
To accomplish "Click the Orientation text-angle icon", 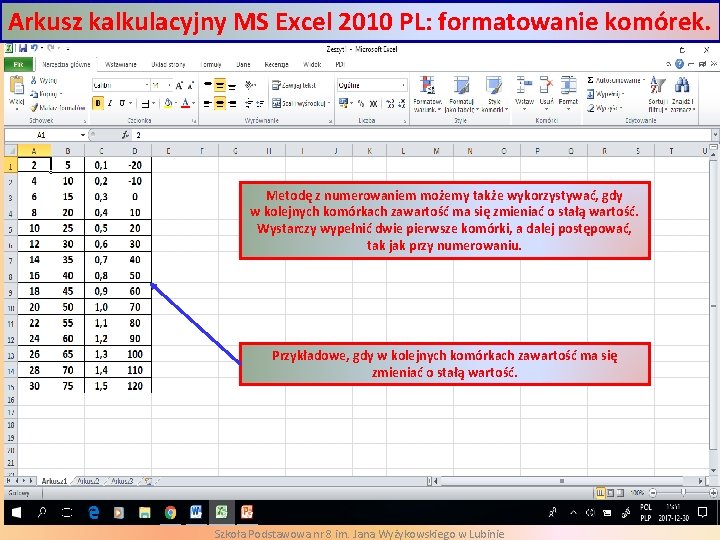I will [249, 85].
